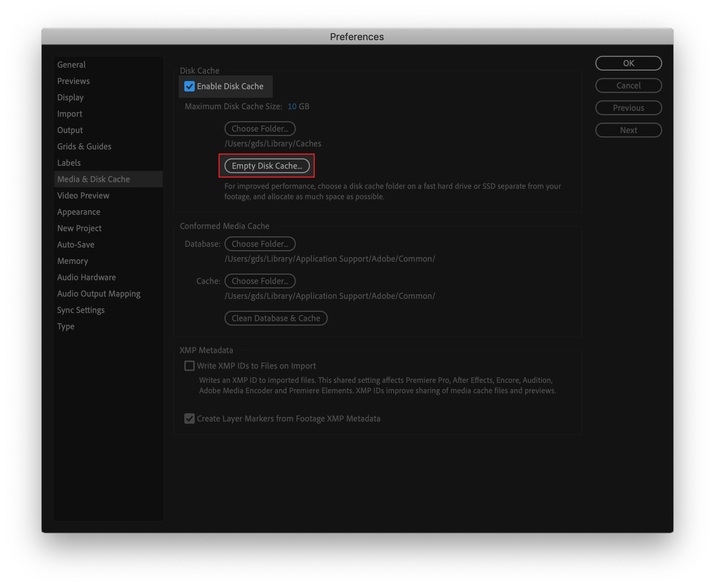Cancel the Preferences dialog
Image resolution: width=715 pixels, height=588 pixels.
tap(628, 85)
